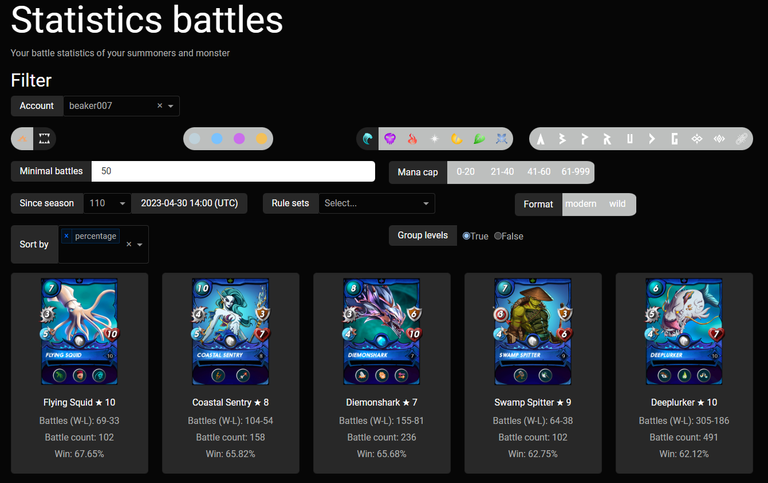Filter by legendary rarity gold swatch
768x483 pixels.
coord(262,139)
